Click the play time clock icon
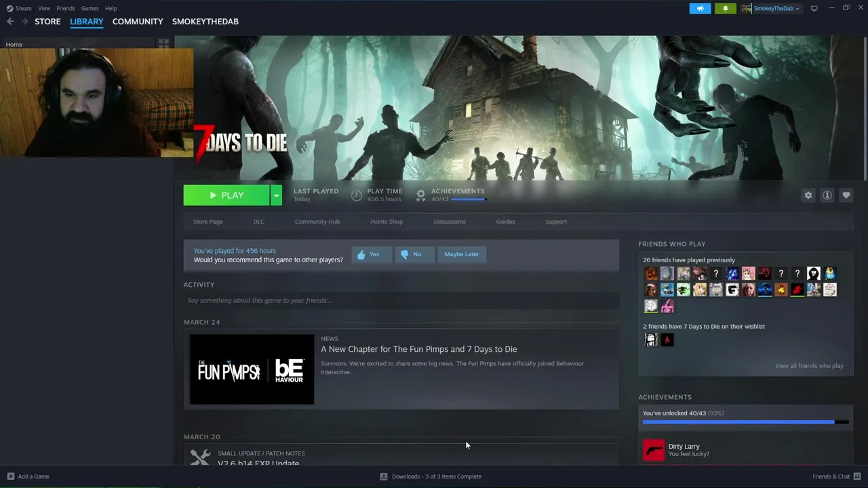The image size is (868, 488). pos(357,195)
